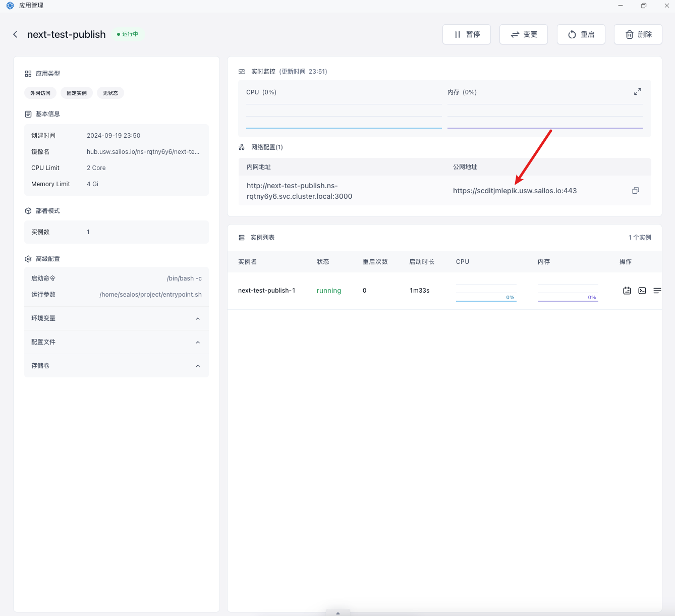Click the 启动时长 column header
This screenshot has width=675, height=616.
[x=422, y=262]
